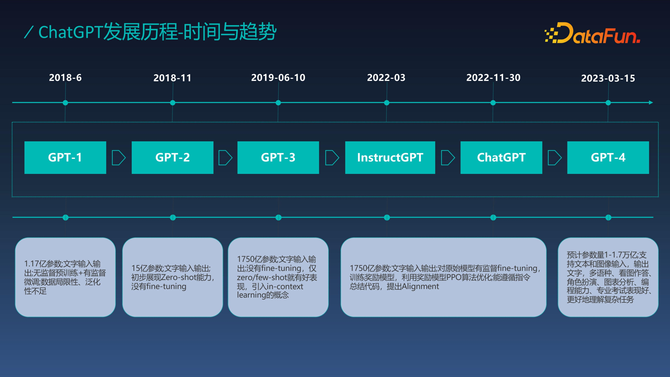Click the date label 2018-6
This screenshot has width=670, height=377.
(x=65, y=78)
